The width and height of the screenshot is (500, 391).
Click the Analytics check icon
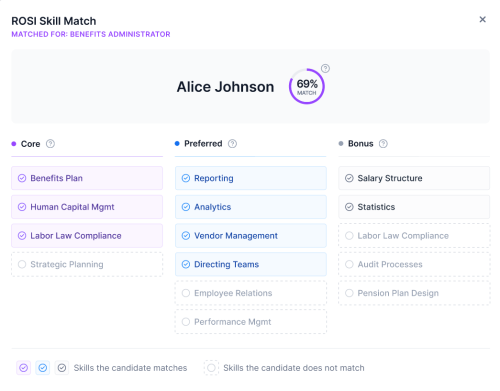tap(186, 207)
